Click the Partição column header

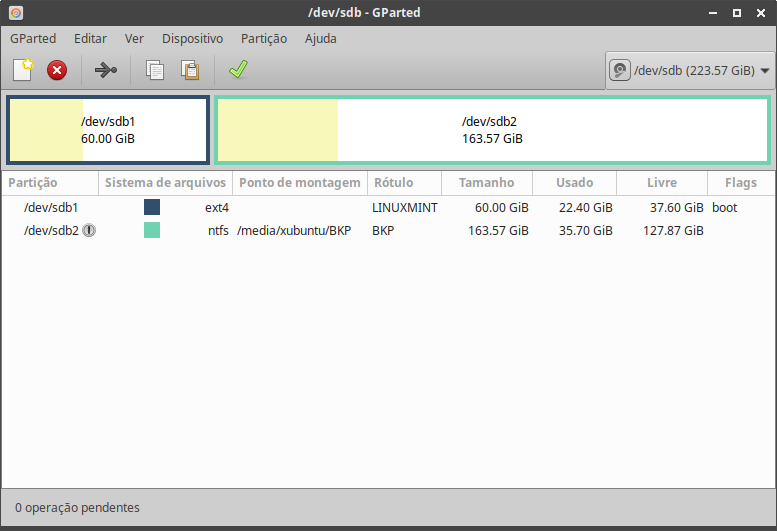50,183
